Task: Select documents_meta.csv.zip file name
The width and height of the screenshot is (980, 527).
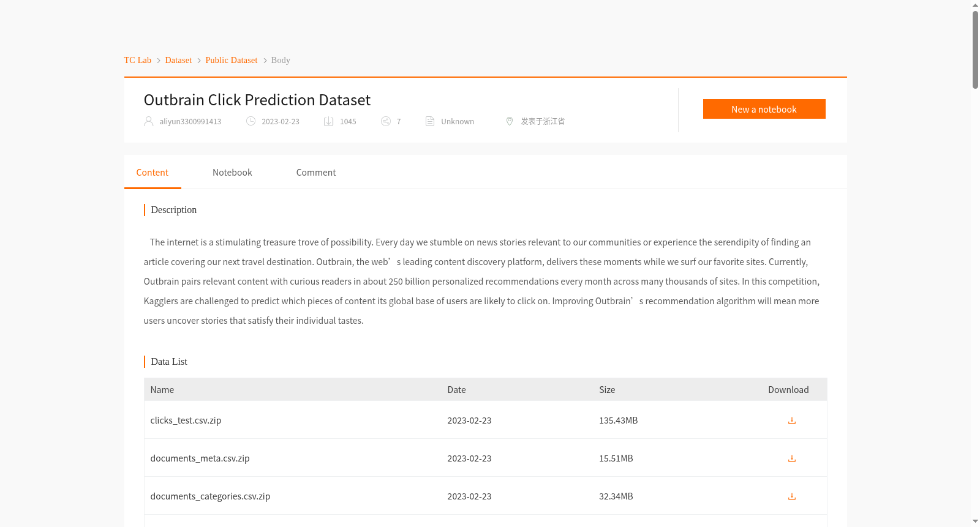Action: coord(200,458)
